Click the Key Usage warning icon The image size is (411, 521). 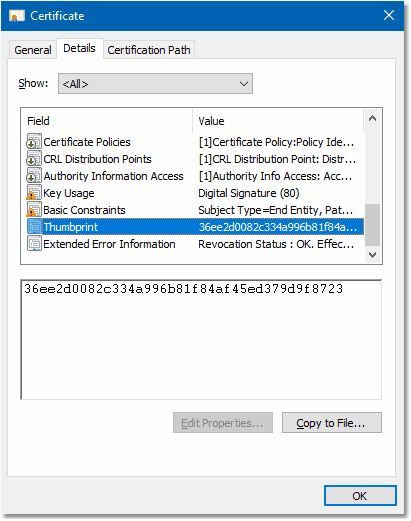tap(34, 193)
